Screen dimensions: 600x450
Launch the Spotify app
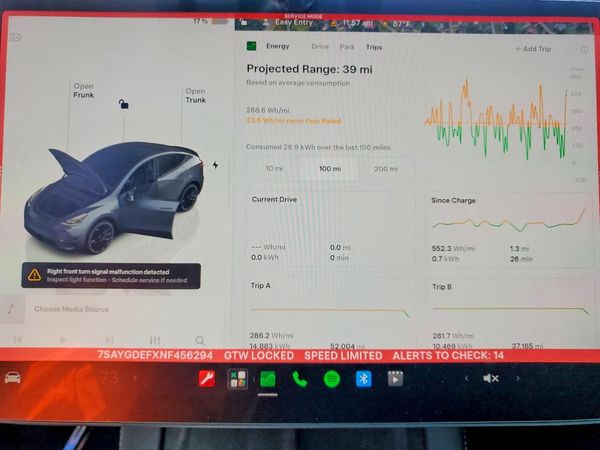click(332, 379)
